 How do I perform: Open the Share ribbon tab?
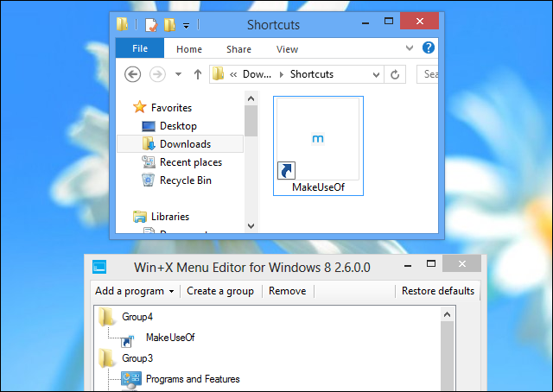[x=238, y=49]
